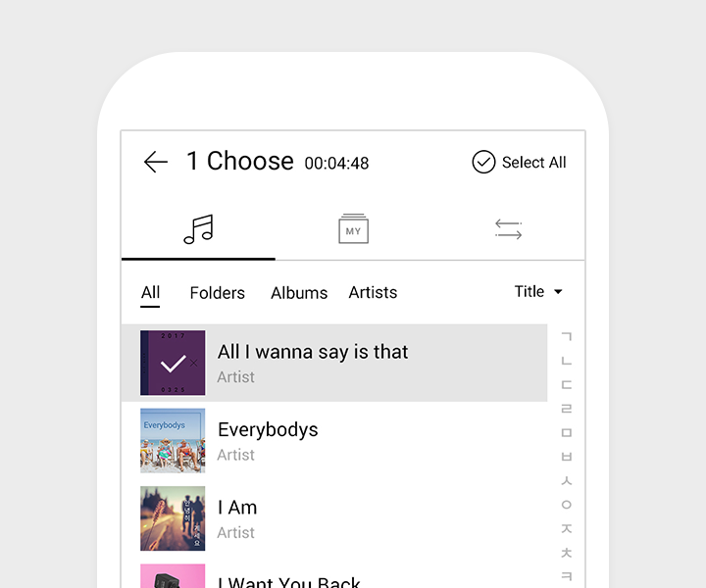
Task: Select the song Everybodys
Action: (268, 430)
